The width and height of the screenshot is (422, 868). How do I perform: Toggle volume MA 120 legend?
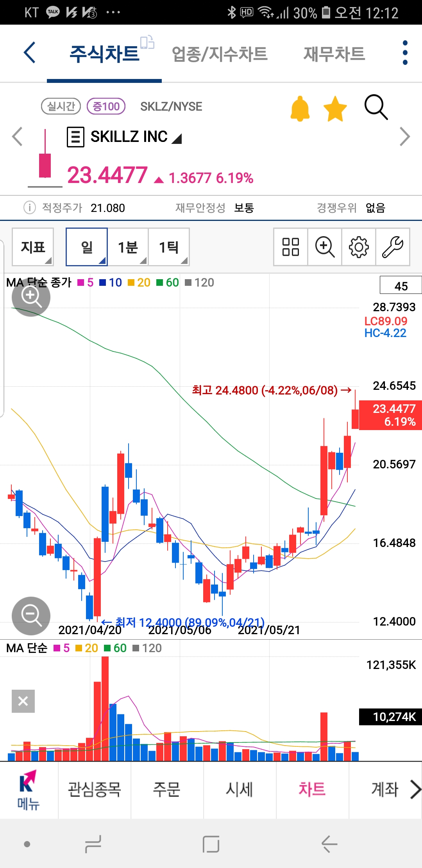(147, 648)
